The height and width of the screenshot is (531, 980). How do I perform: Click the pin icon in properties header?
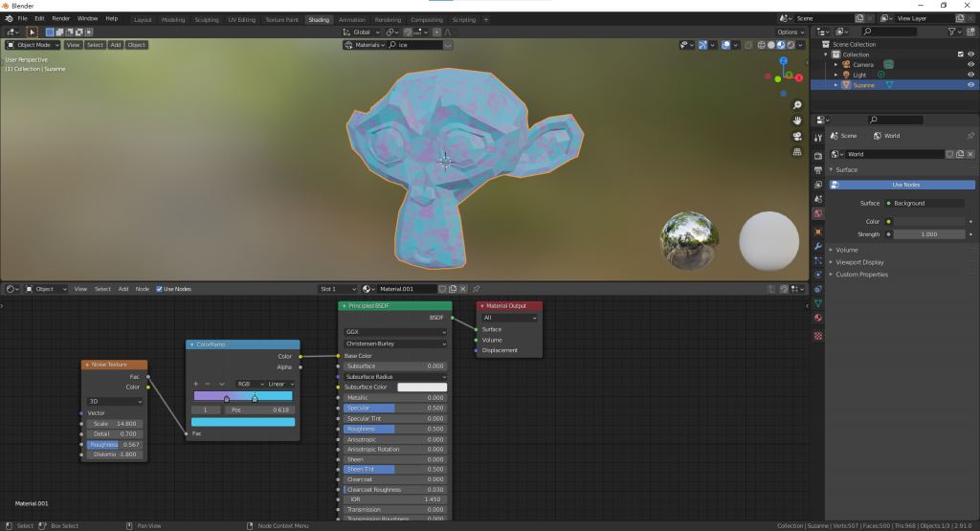pos(970,136)
